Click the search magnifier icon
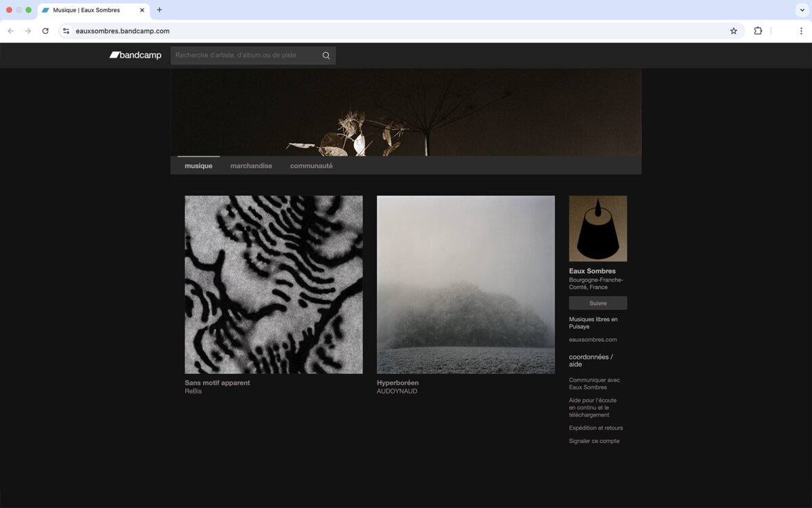 coord(326,56)
